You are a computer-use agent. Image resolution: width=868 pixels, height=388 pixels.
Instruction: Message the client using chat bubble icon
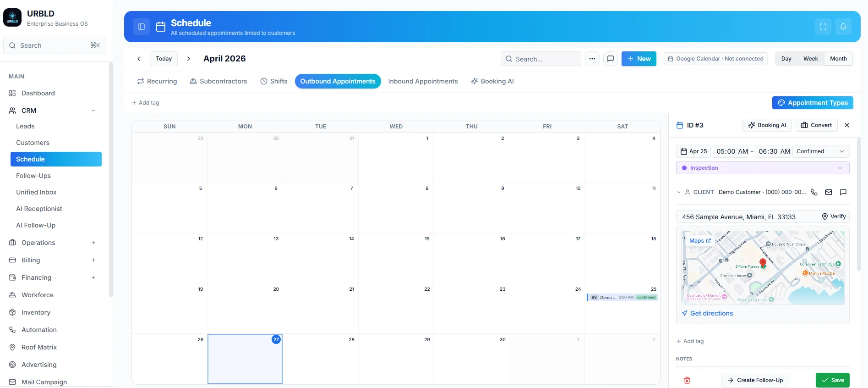(x=843, y=192)
